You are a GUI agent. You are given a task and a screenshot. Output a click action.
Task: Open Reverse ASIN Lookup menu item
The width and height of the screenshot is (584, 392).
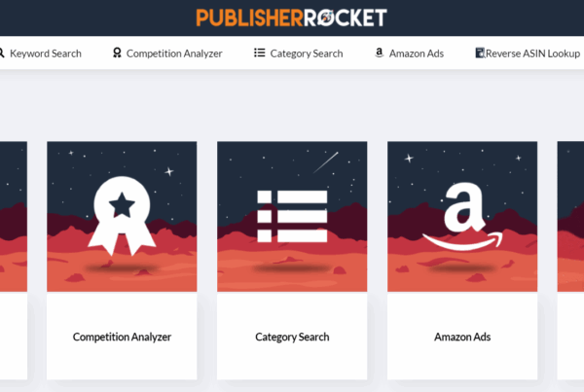[532, 53]
